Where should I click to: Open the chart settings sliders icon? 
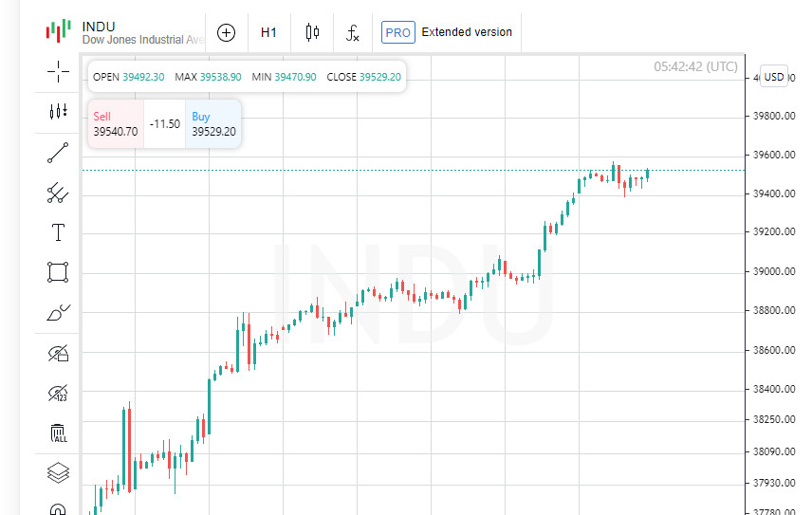pos(58,111)
